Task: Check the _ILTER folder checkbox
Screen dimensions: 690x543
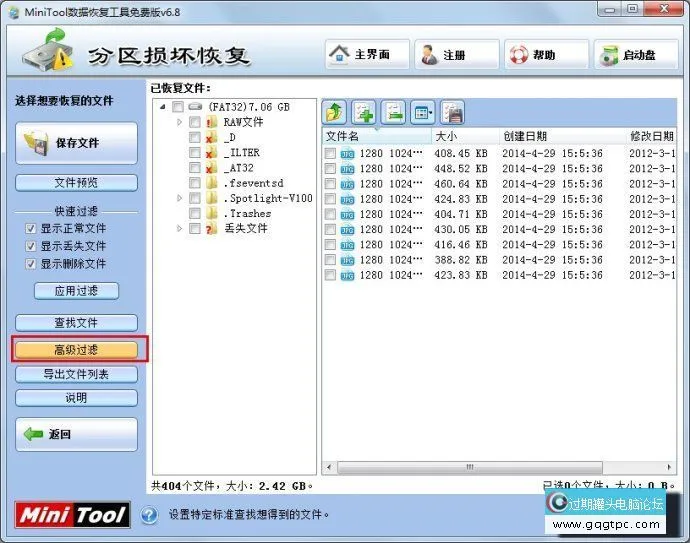Action: coord(195,152)
